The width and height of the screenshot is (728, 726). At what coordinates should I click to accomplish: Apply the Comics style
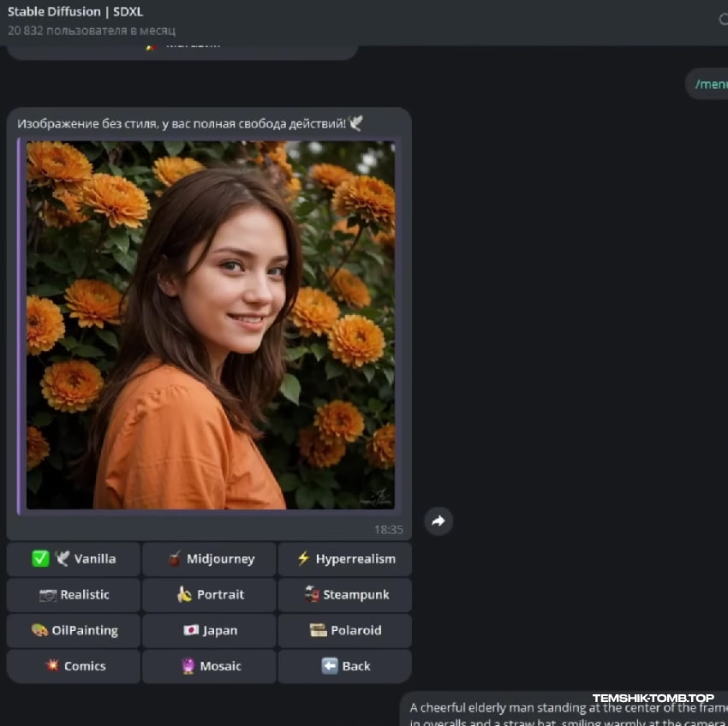[74, 667]
